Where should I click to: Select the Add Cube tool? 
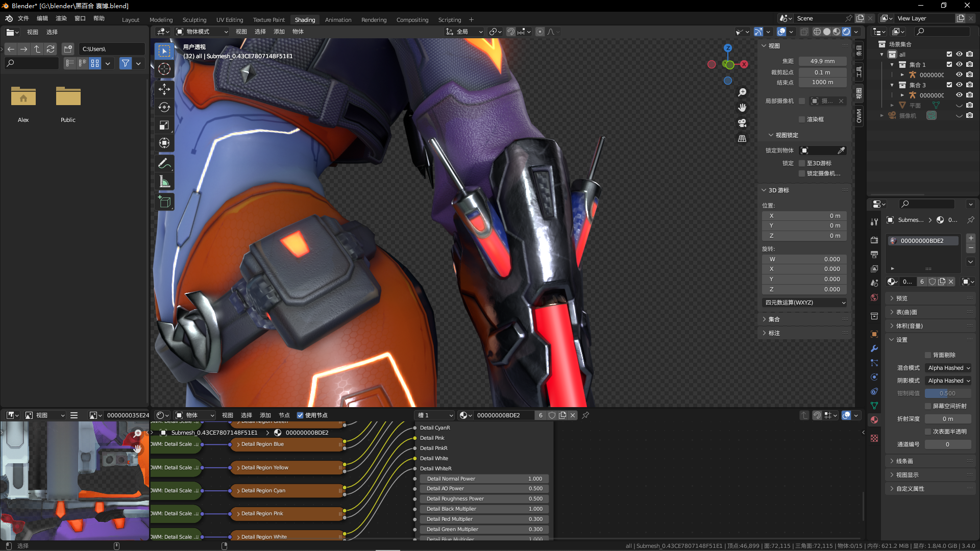[164, 202]
